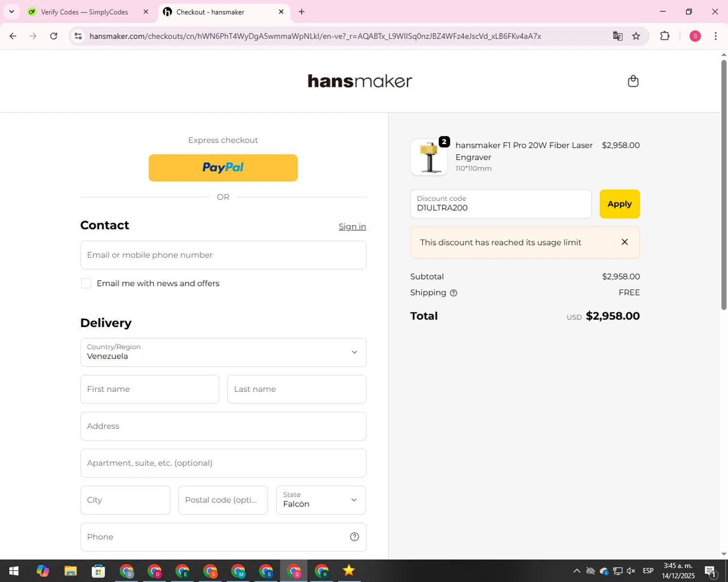The image size is (728, 582).
Task: Open the browser extensions puzzle icon
Action: click(x=665, y=36)
